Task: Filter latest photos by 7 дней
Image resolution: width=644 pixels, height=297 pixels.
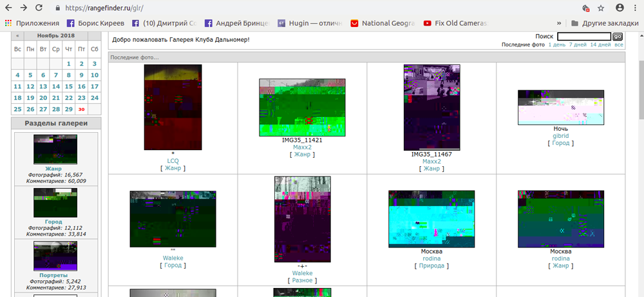Action: click(x=578, y=44)
